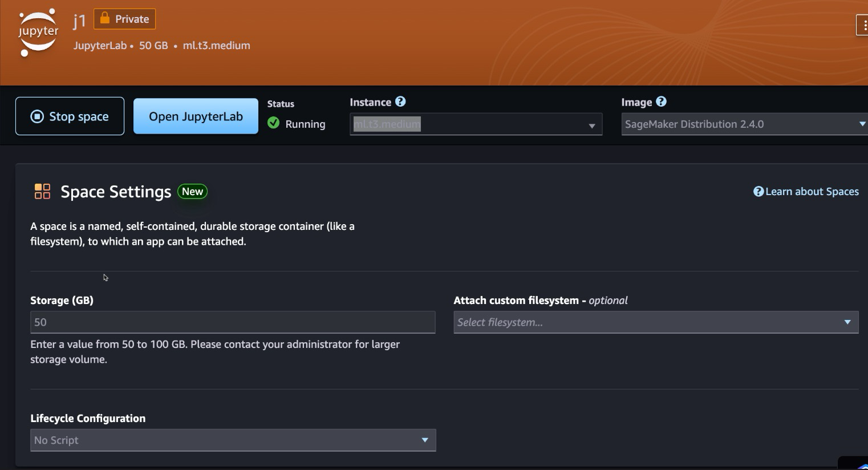Click the Jupyter logo

[x=38, y=33]
